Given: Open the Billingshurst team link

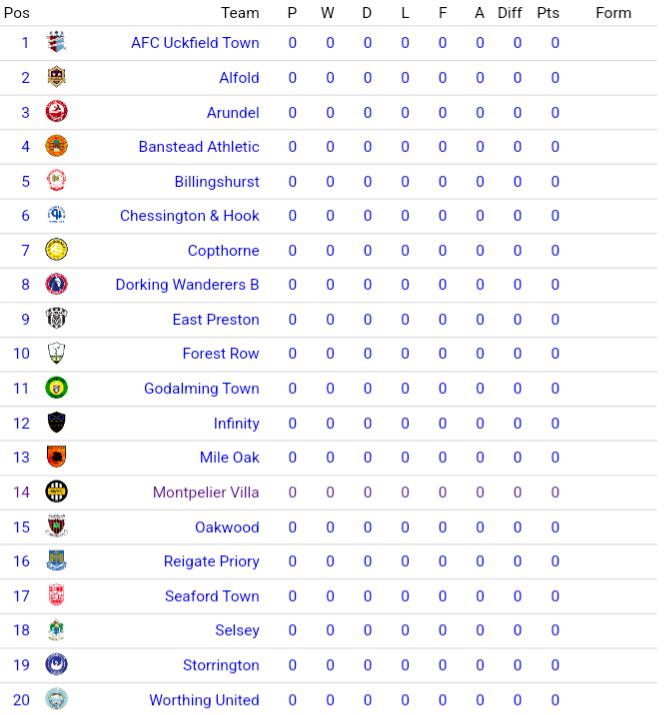Looking at the screenshot, I should click(x=216, y=182).
